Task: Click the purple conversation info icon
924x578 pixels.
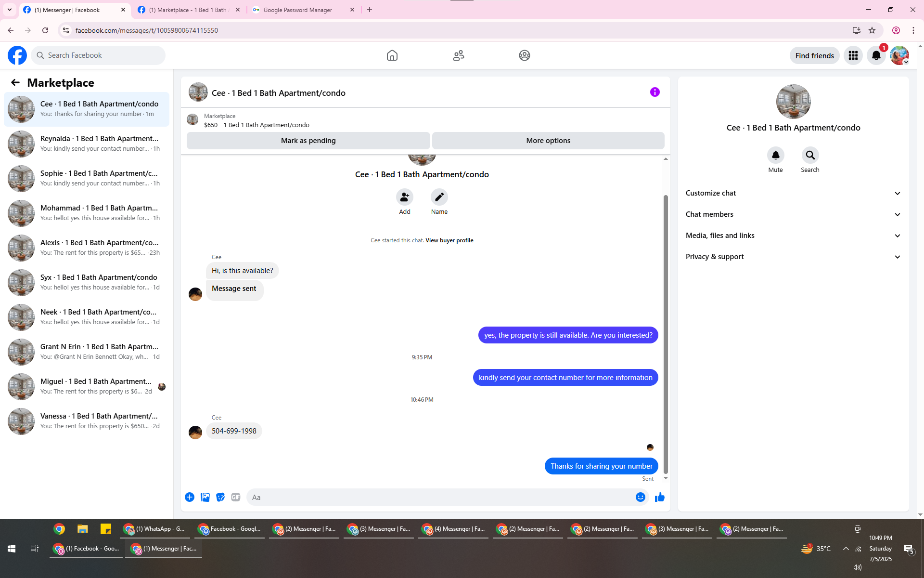Action: (x=654, y=92)
